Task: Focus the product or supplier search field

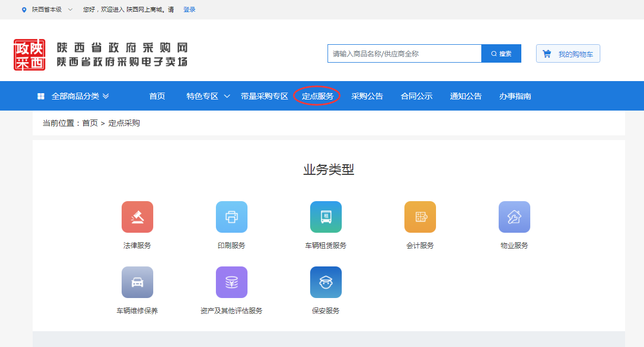Action: tap(404, 54)
